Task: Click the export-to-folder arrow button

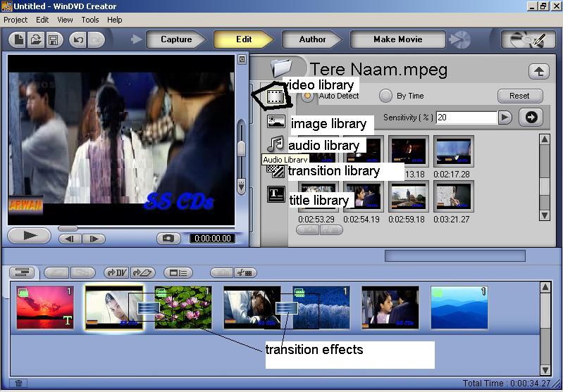Action: point(142,273)
